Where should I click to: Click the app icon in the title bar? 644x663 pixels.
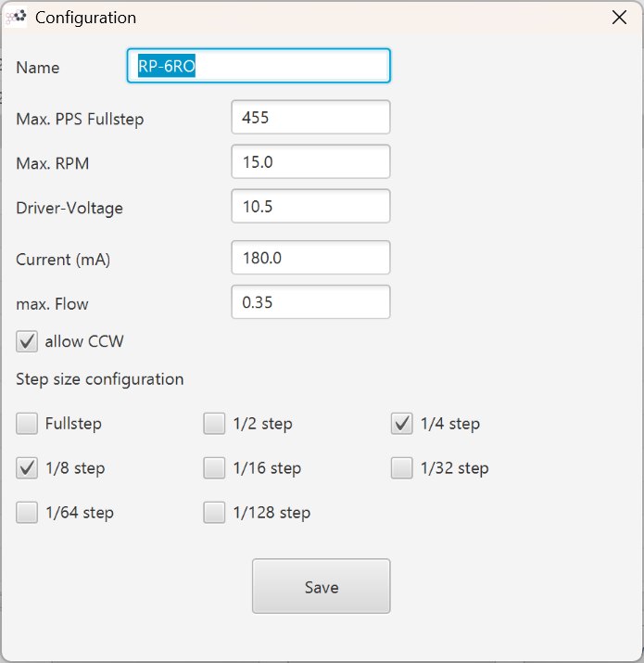(16, 17)
